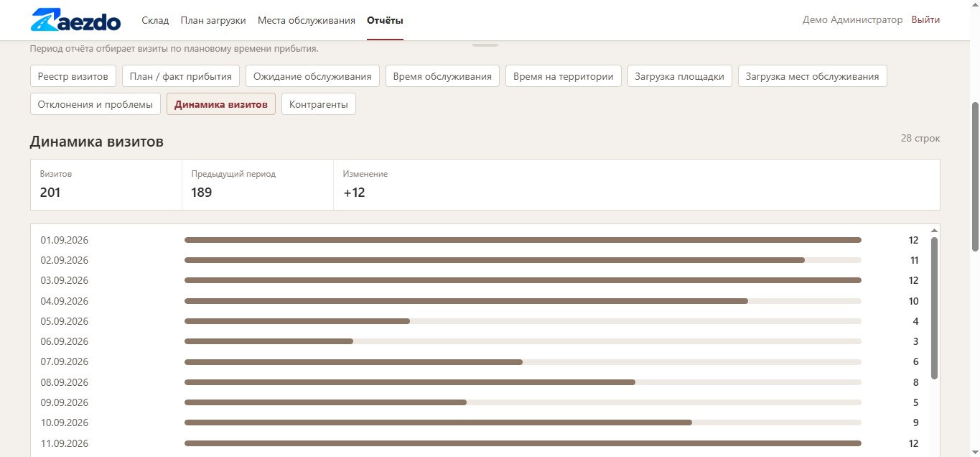Click the visits list scrollbar thumb
980x457 pixels.
coord(934,308)
